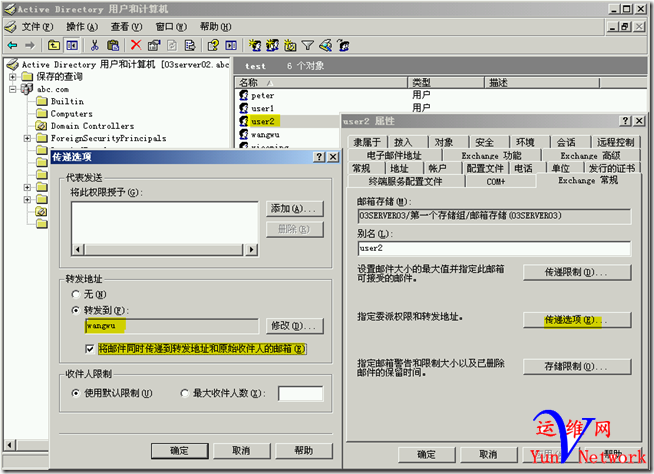Click 取消 in 传递选项 dialog
The width and height of the screenshot is (654, 474).
click(x=241, y=451)
